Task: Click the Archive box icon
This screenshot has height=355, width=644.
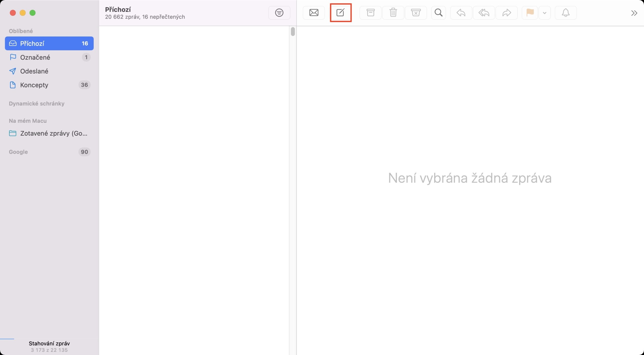Action: point(370,13)
